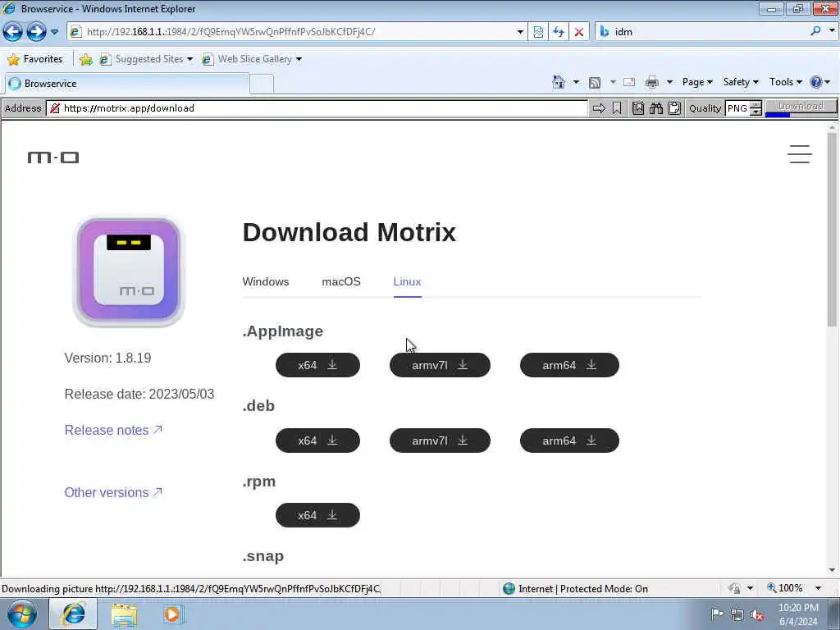
Task: Open the Web Slice Gallery dropdown
Action: [x=252, y=59]
